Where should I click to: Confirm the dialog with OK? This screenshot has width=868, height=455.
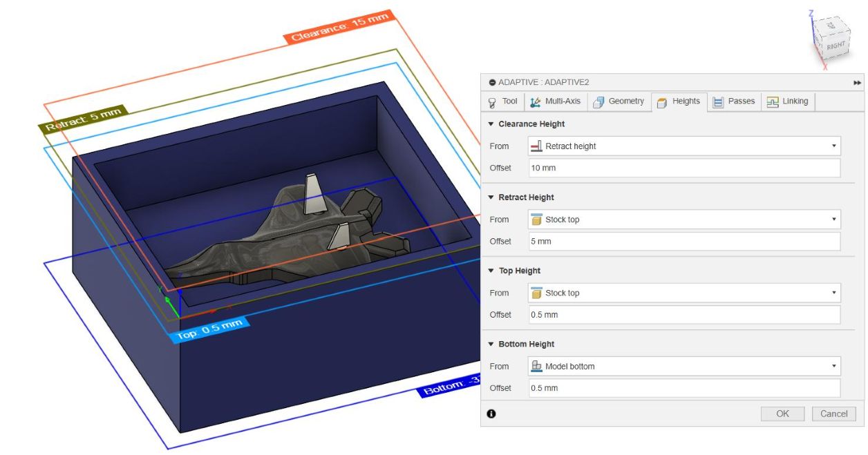pos(782,414)
